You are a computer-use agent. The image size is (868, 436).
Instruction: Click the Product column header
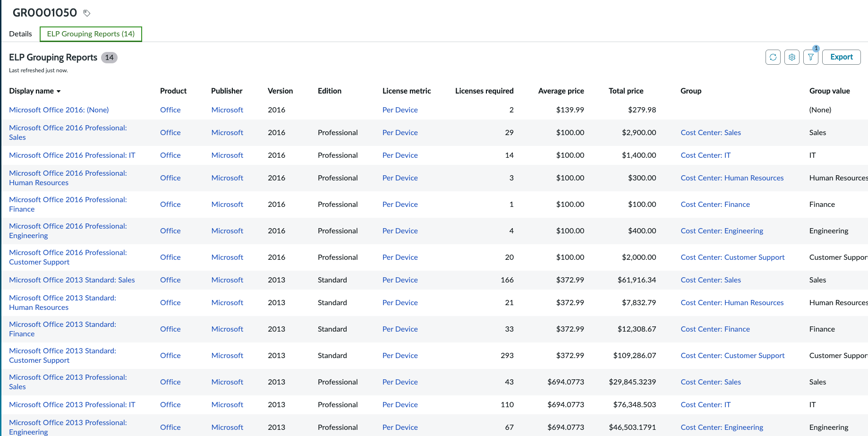173,91
